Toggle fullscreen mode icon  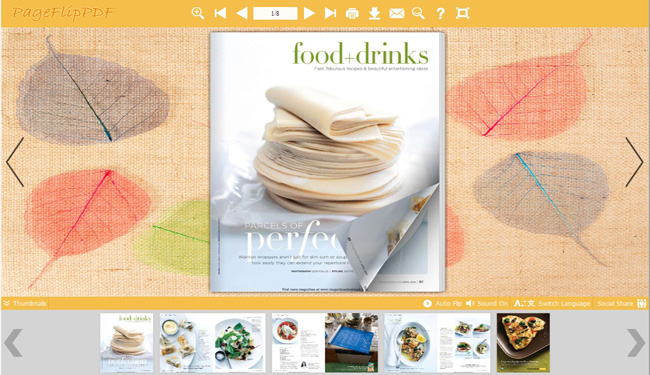tap(463, 13)
